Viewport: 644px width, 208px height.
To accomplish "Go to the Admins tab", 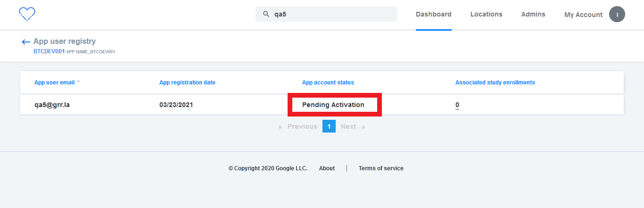I will click(533, 14).
